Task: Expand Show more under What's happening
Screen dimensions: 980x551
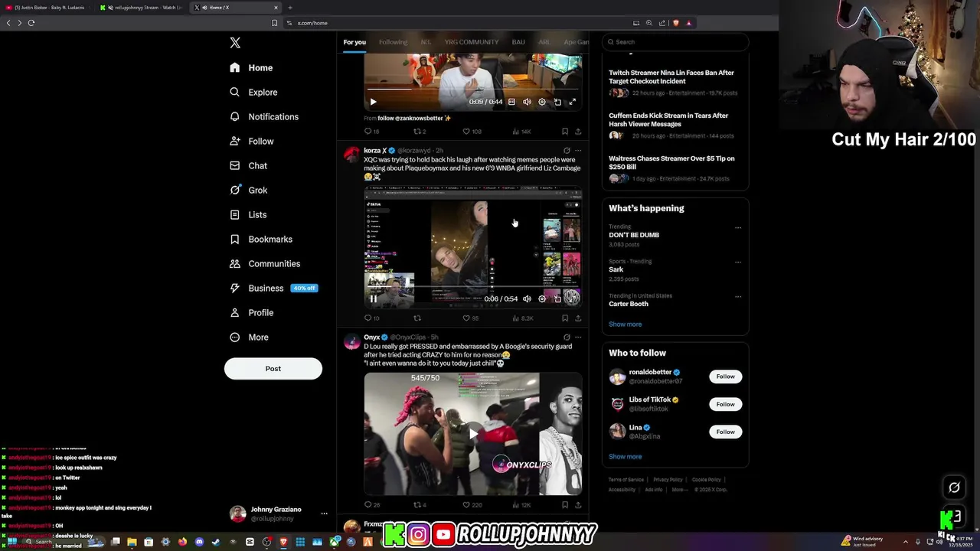Action: coord(625,324)
